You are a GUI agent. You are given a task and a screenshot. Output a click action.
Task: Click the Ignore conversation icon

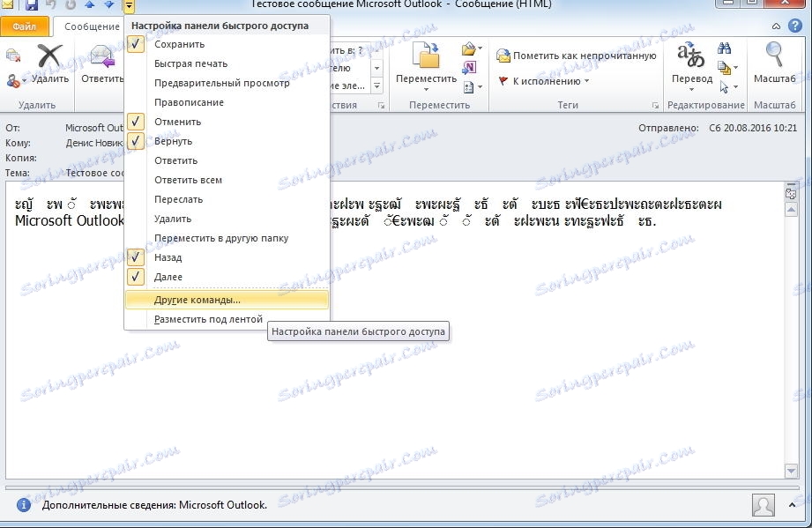(x=13, y=56)
